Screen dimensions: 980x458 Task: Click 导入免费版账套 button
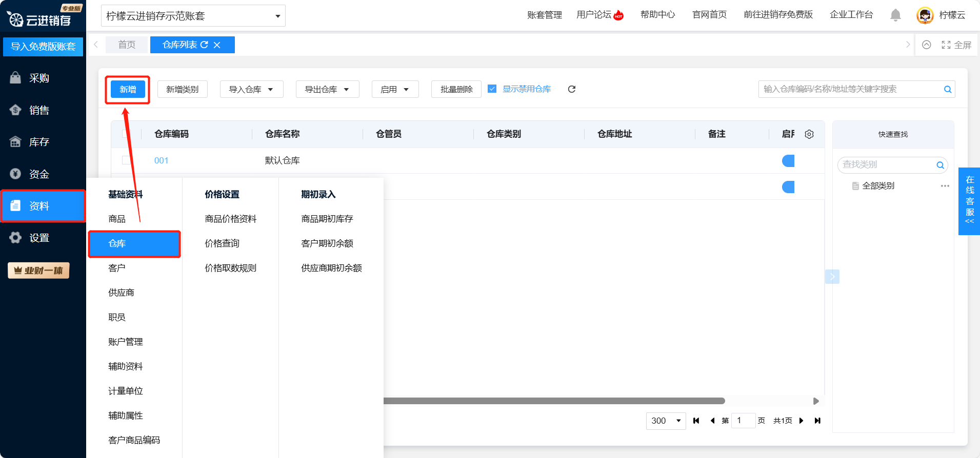[43, 47]
